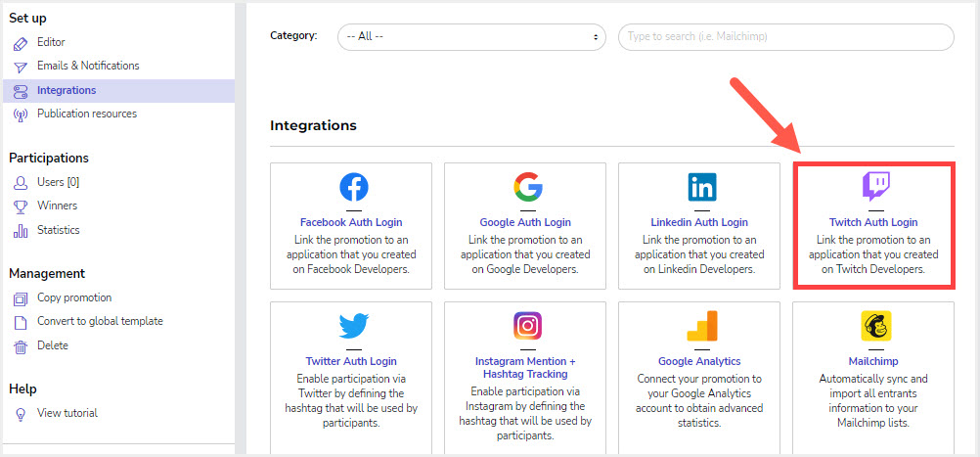Click the Facebook logo icon

click(x=354, y=187)
